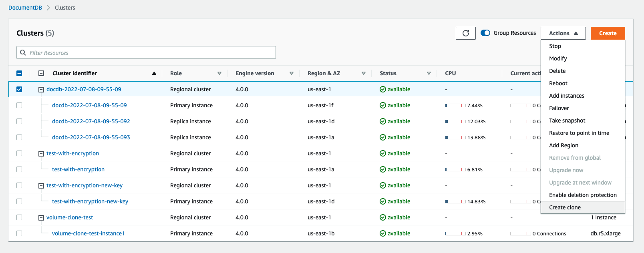The image size is (644, 253).
Task: Close the Actions dropdown menu
Action: pos(563,33)
